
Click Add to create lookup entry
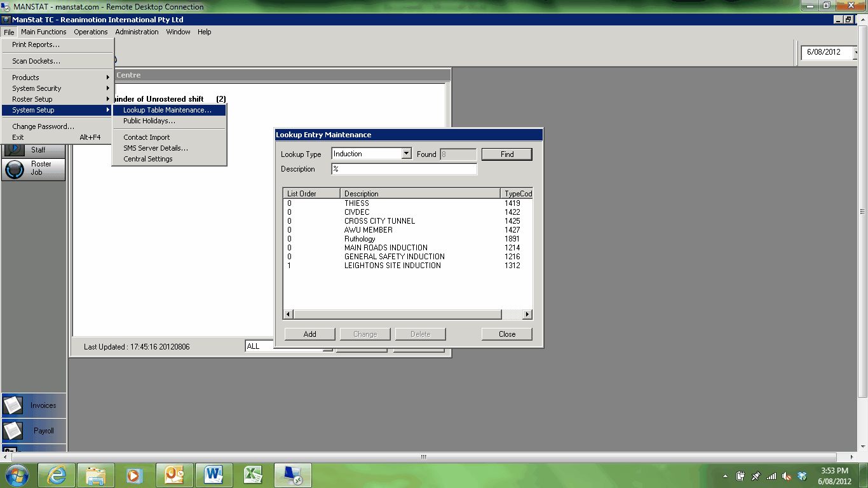click(309, 334)
